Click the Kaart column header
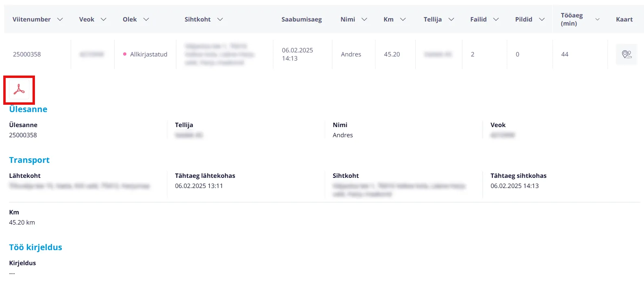The image size is (644, 281). (624, 19)
